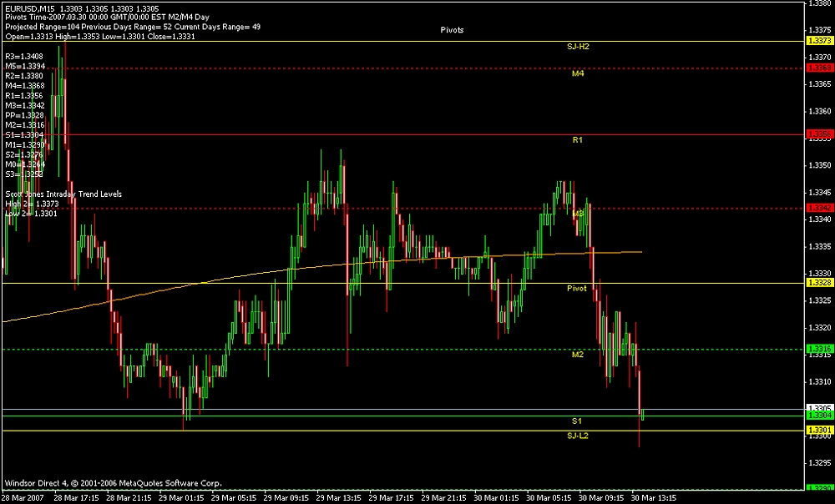Click the R1 resistance line label
835x504 pixels.
click(x=578, y=140)
